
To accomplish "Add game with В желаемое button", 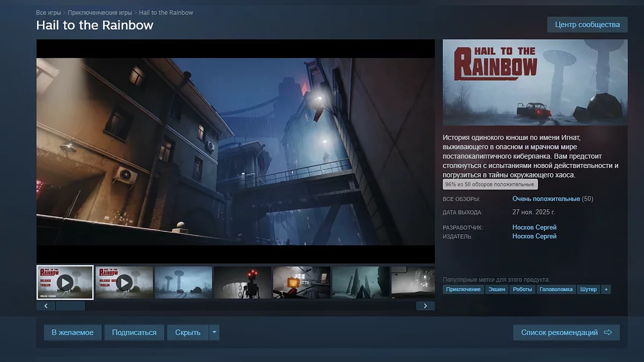I will (72, 333).
